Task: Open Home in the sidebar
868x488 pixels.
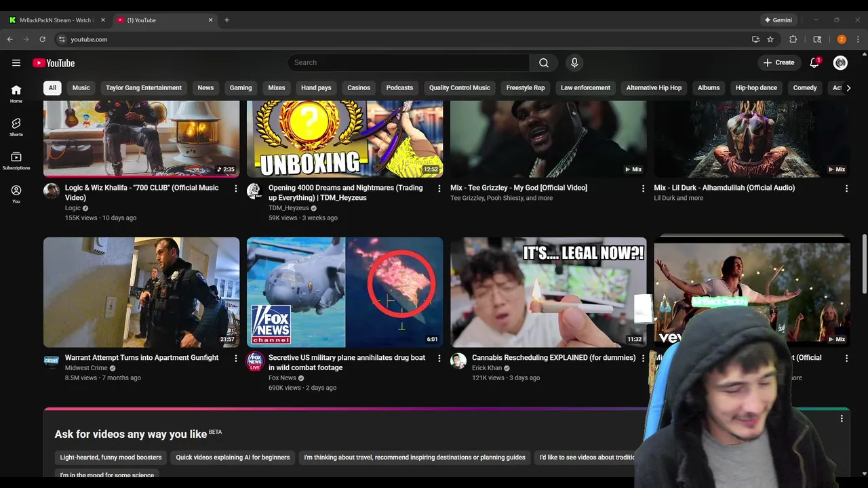Action: (16, 94)
